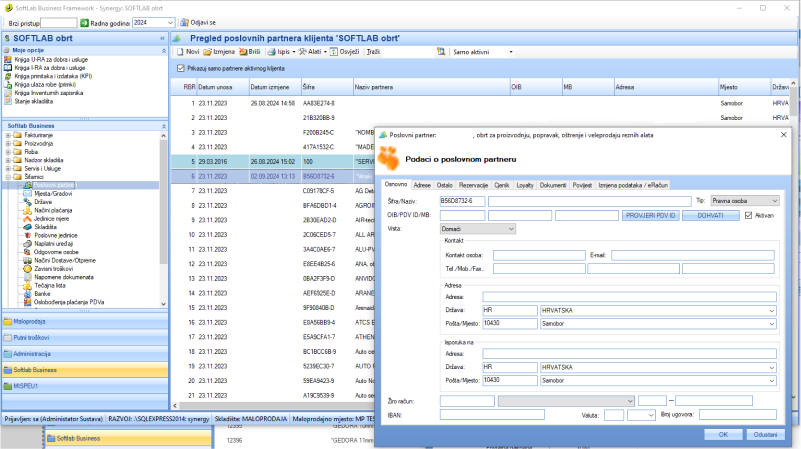Click the E-mail input field
The height and width of the screenshot is (449, 801).
point(692,255)
